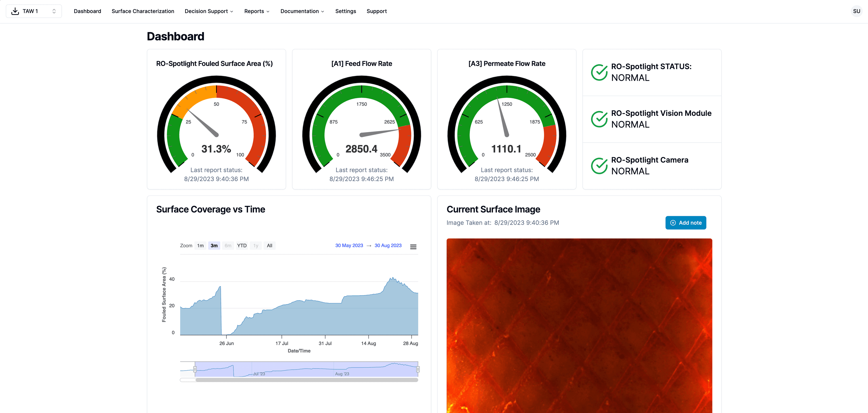This screenshot has width=868, height=413.
Task: Open the Settings page
Action: tap(345, 11)
